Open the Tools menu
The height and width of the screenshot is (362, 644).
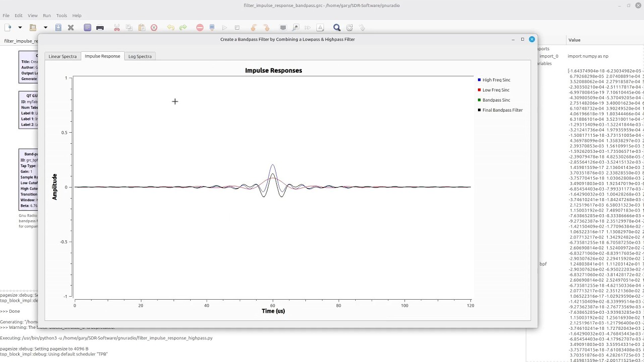(x=61, y=16)
